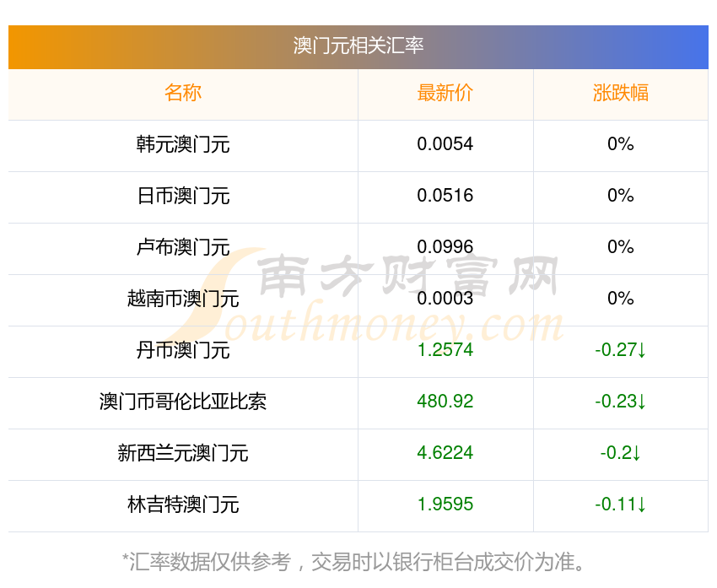The image size is (717, 588).
Task: Open the 林吉特澳门元 currency pair
Action: click(183, 504)
